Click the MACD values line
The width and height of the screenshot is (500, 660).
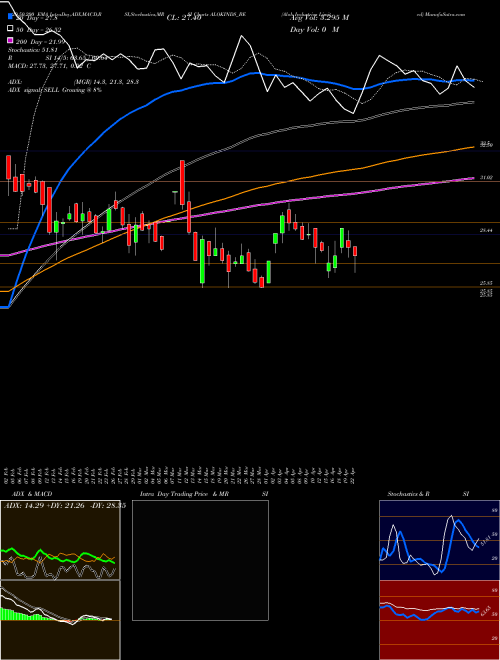[x=49, y=65]
